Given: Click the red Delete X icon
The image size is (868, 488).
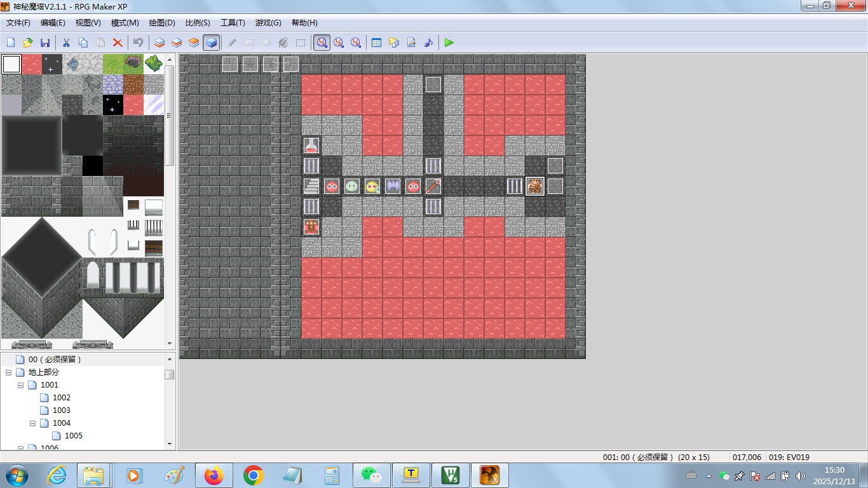Looking at the screenshot, I should click(118, 43).
